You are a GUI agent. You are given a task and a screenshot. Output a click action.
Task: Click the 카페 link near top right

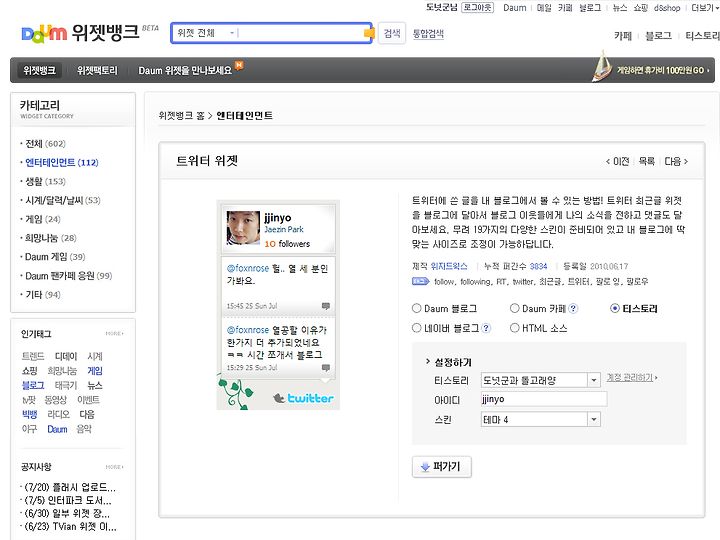pos(623,36)
